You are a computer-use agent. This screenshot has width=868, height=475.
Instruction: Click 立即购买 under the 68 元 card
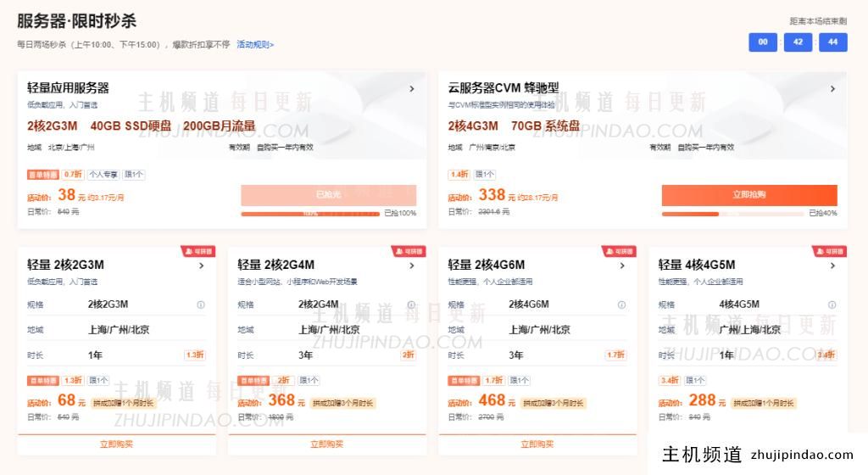pyautogui.click(x=116, y=444)
